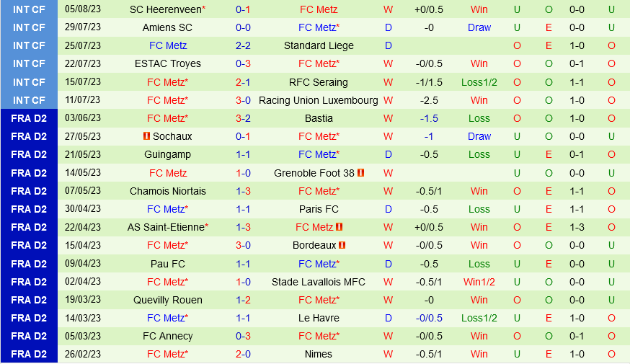This screenshot has height=364, width=630.
Task: Open the Amiens SC team page
Action: 167,27
